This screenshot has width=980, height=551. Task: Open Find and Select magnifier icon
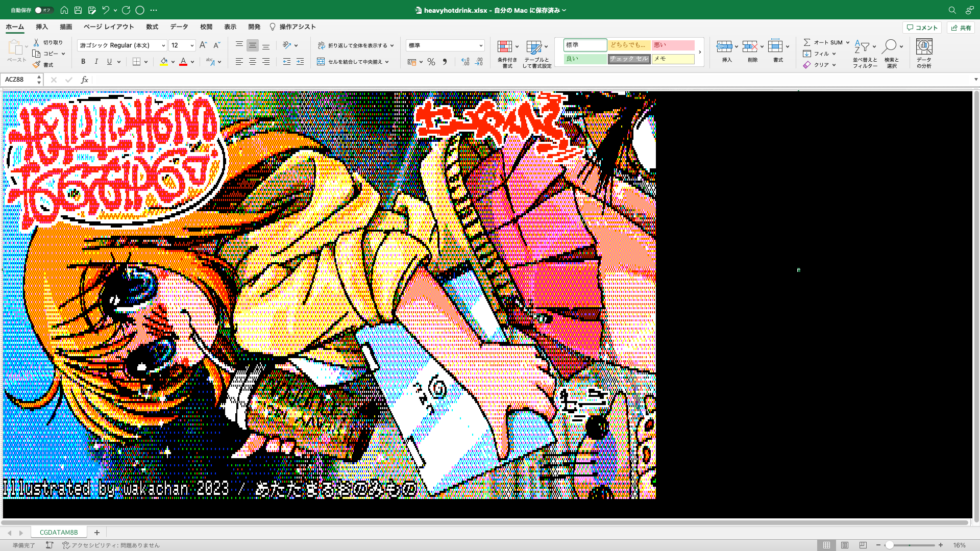coord(889,46)
